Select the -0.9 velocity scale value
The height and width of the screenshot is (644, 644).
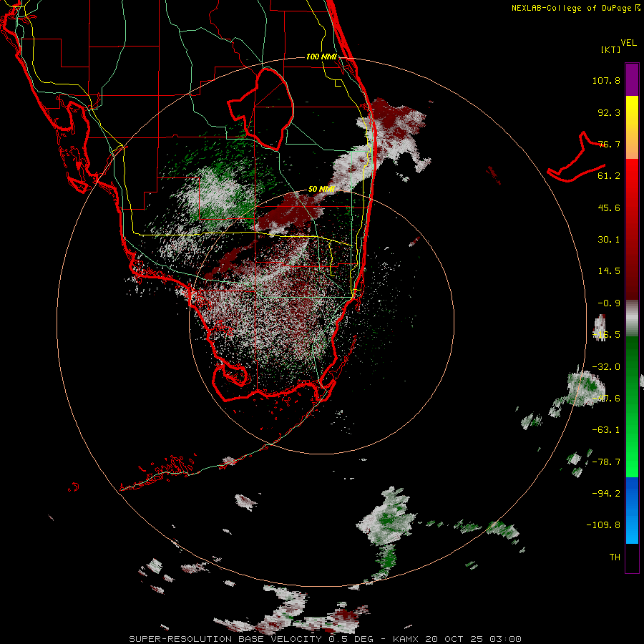pyautogui.click(x=609, y=303)
